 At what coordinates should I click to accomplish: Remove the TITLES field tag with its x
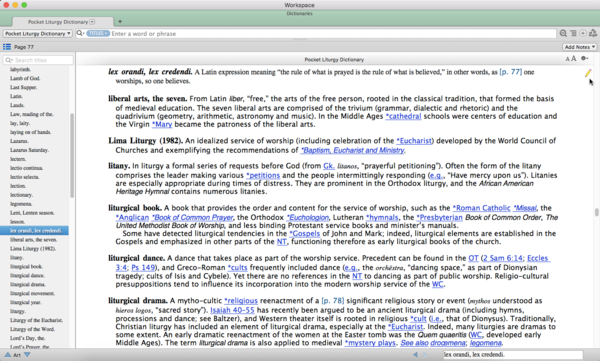(106, 33)
